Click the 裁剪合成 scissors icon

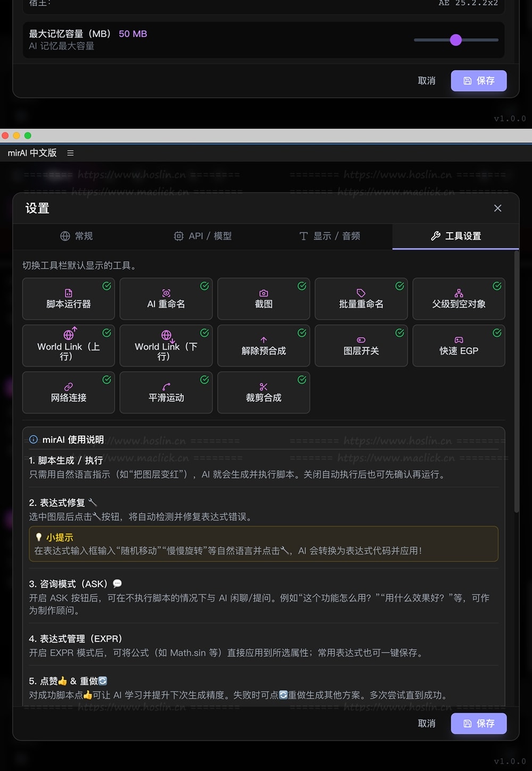pos(263,387)
